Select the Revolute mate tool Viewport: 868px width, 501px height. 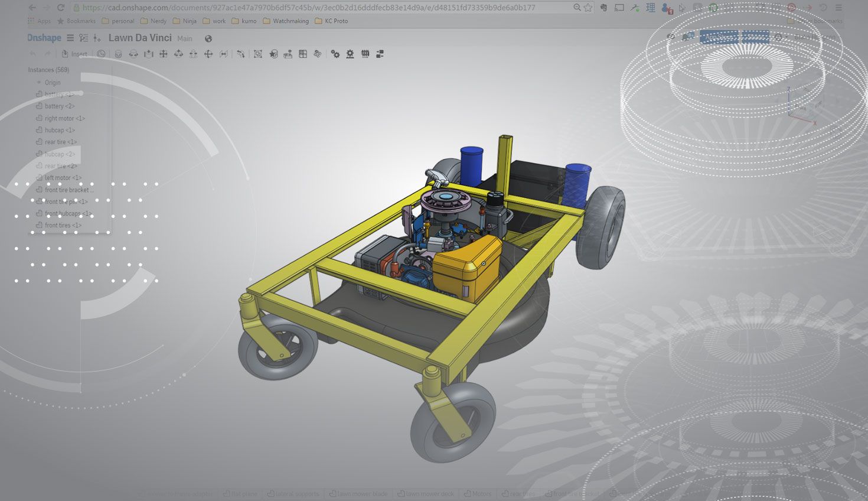[133, 54]
